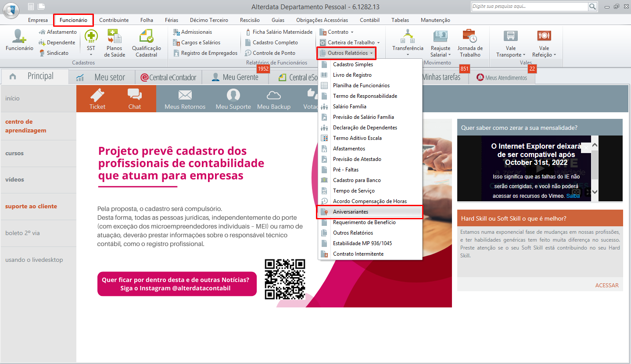Open the Funcionário register icon
The height and width of the screenshot is (364, 631).
click(x=19, y=40)
